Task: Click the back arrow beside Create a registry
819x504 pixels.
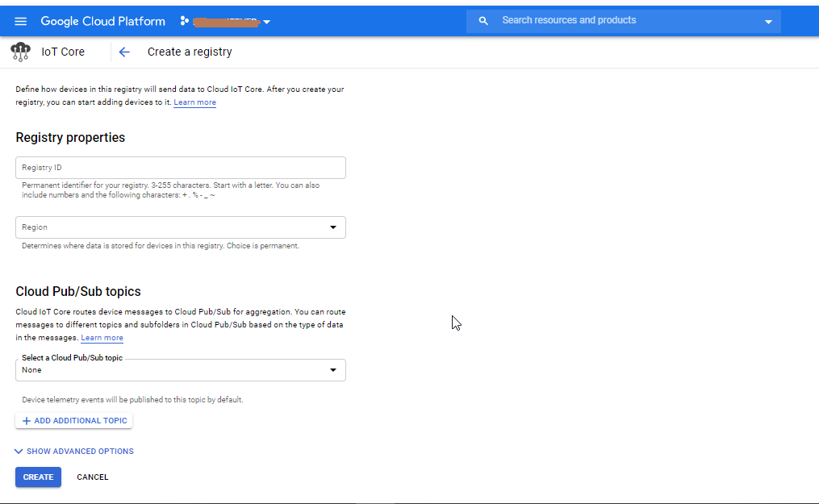Action: click(123, 52)
